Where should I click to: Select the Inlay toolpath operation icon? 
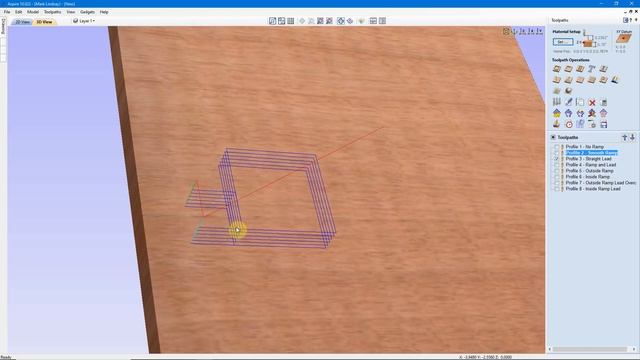pyautogui.click(x=604, y=69)
